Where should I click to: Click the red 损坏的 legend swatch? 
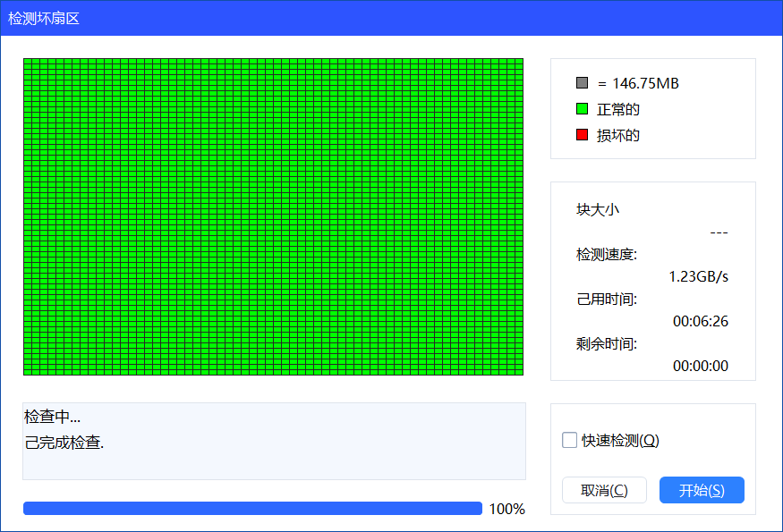[582, 135]
